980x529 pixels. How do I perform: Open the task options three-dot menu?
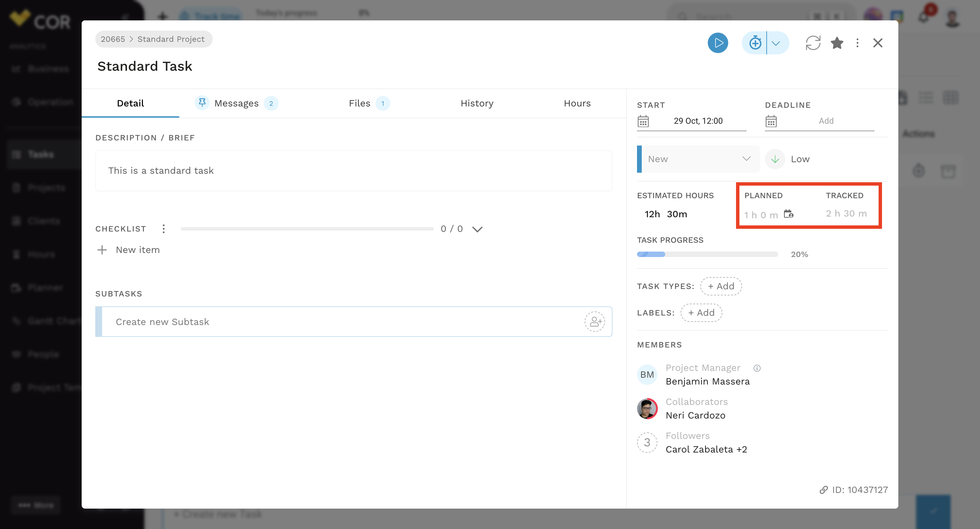(857, 43)
